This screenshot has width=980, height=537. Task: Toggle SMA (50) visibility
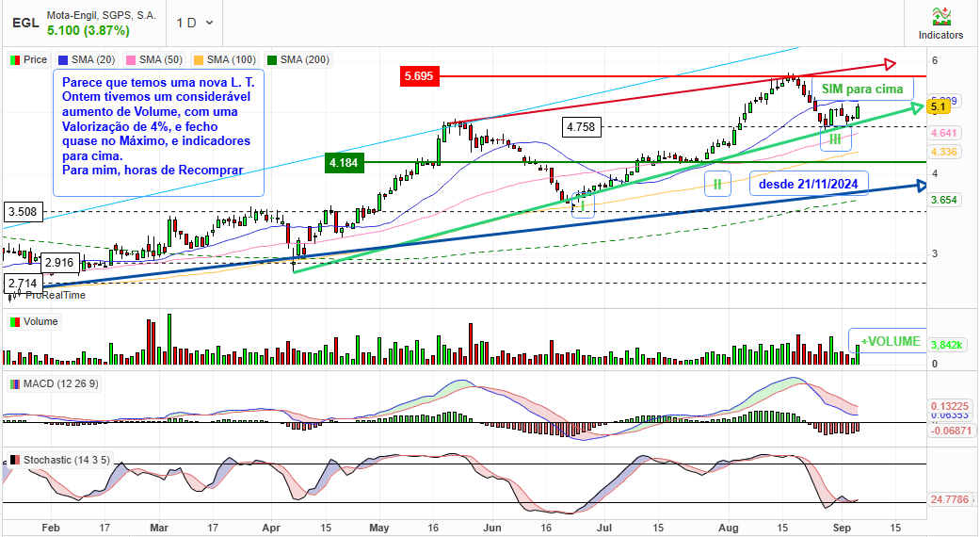pyautogui.click(x=154, y=60)
